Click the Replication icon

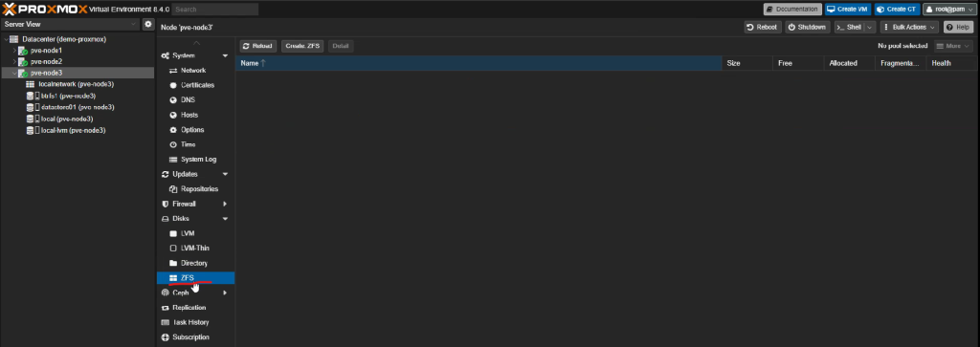(165, 308)
